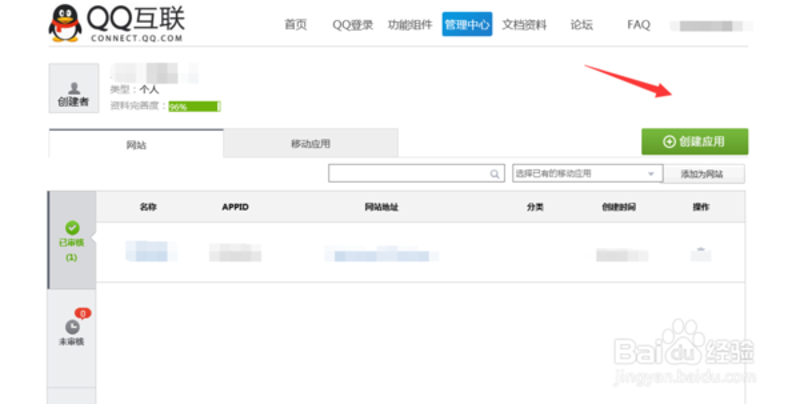
Task: Focus the application search field
Action: coord(416,173)
